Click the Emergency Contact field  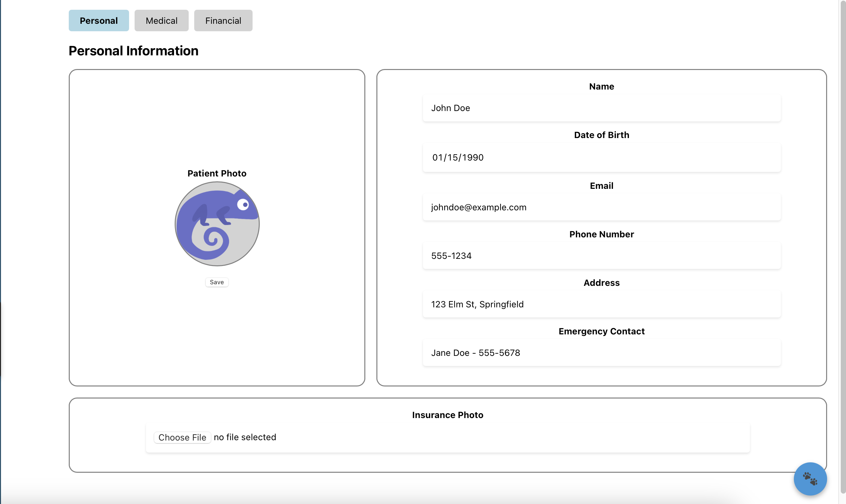[x=601, y=353]
